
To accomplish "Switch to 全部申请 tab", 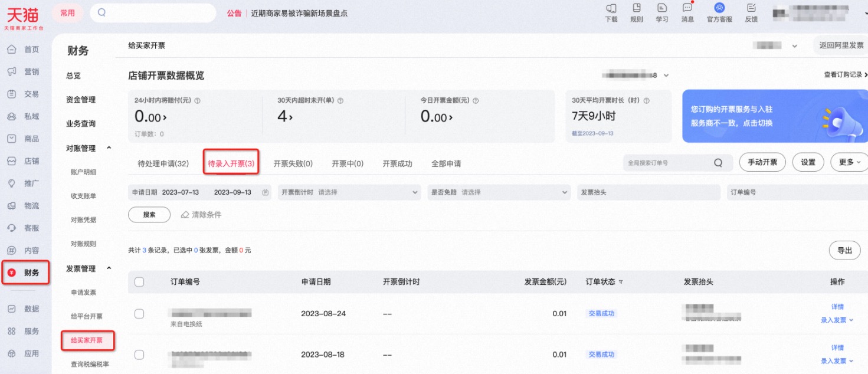I will pyautogui.click(x=446, y=164).
